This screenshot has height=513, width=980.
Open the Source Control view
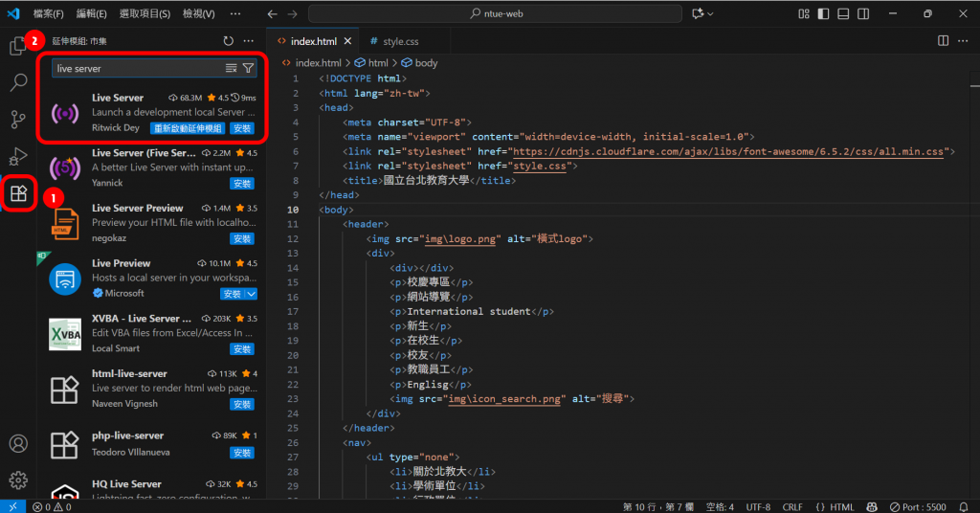(18, 119)
